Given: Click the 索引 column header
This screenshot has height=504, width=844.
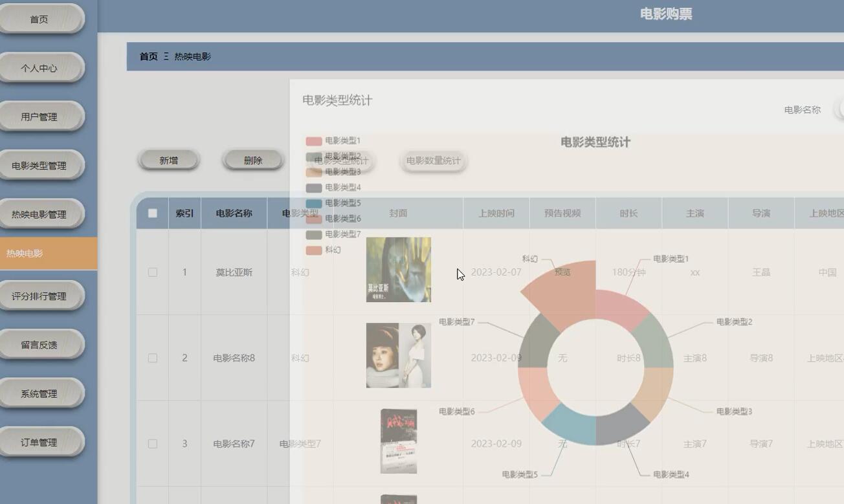Looking at the screenshot, I should [x=184, y=213].
